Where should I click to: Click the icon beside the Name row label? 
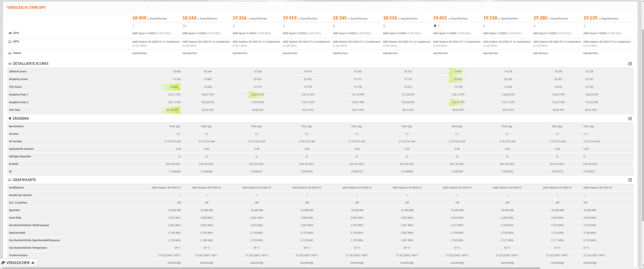tap(10, 53)
